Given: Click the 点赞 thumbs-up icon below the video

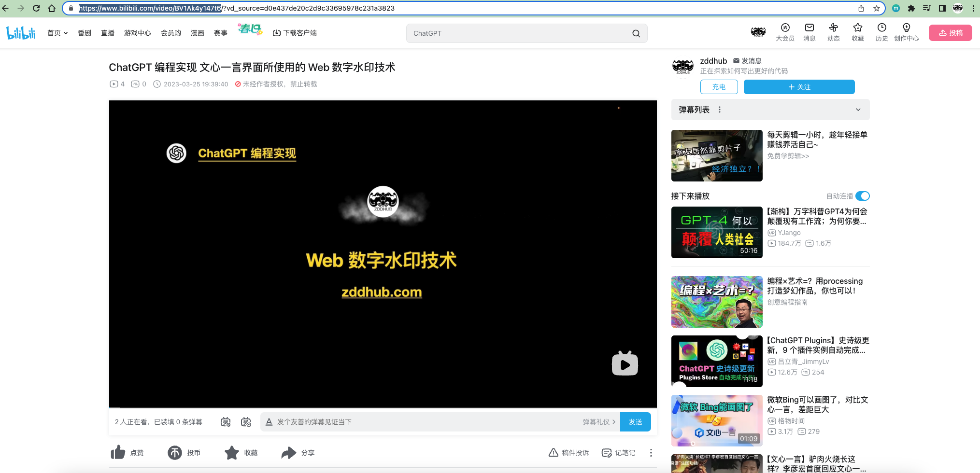Looking at the screenshot, I should pos(117,452).
